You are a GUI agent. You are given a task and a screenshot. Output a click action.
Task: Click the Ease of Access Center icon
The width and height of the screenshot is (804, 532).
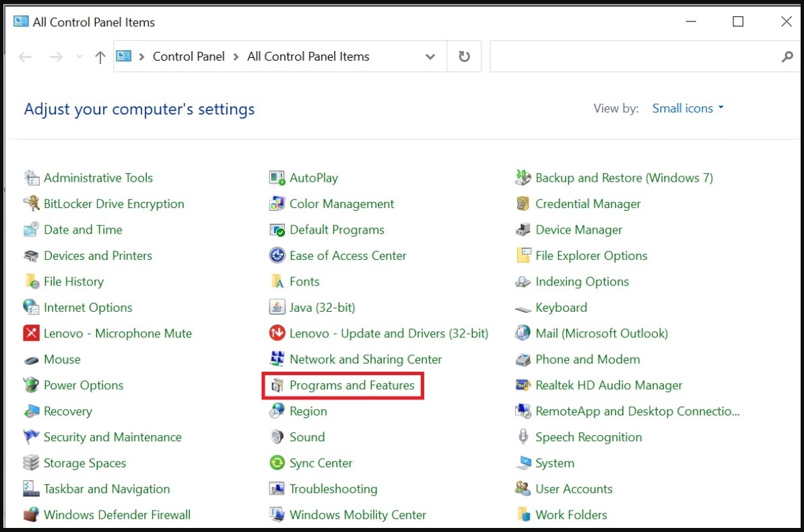(277, 255)
